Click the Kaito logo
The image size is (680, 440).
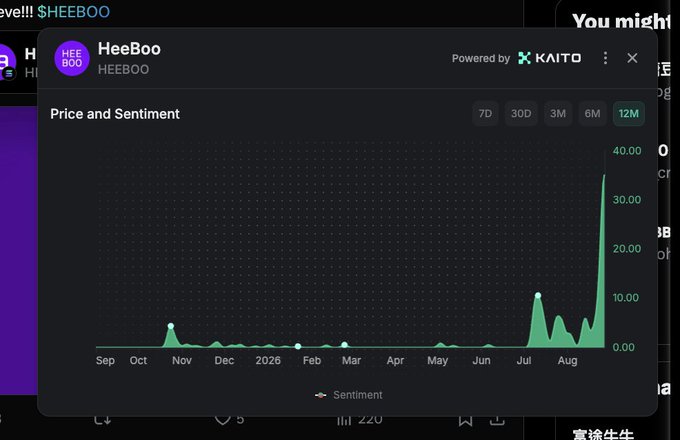tap(549, 58)
